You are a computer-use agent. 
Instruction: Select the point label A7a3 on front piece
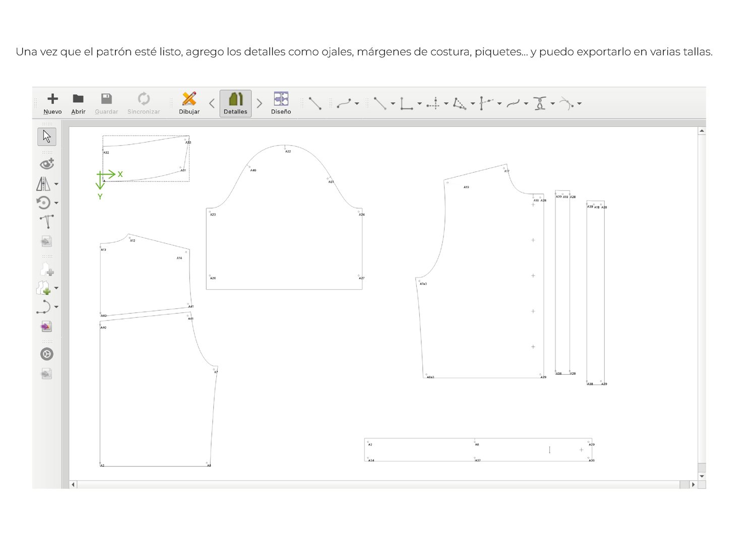(423, 284)
